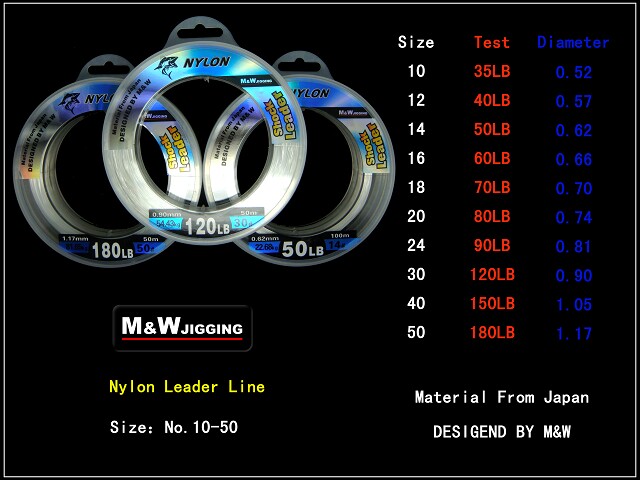Click size value '24' in the table

pyautogui.click(x=416, y=245)
